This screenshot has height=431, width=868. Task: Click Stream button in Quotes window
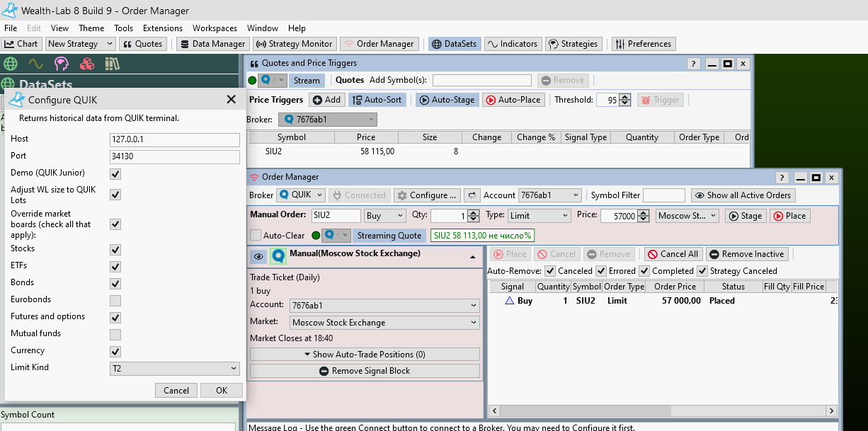[307, 81]
